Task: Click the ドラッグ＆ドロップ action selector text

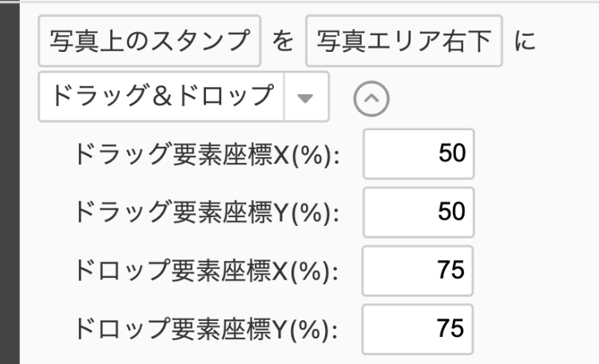Action: pos(161,97)
